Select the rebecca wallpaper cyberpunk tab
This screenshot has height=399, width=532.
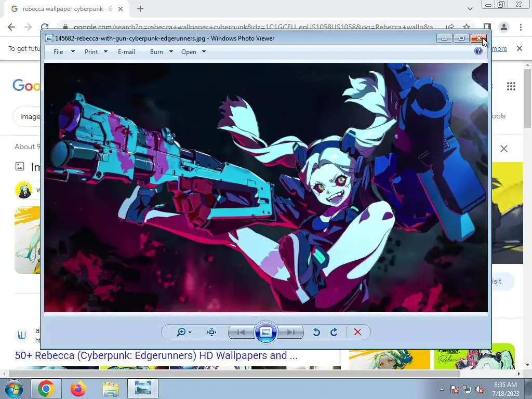pyautogui.click(x=66, y=9)
